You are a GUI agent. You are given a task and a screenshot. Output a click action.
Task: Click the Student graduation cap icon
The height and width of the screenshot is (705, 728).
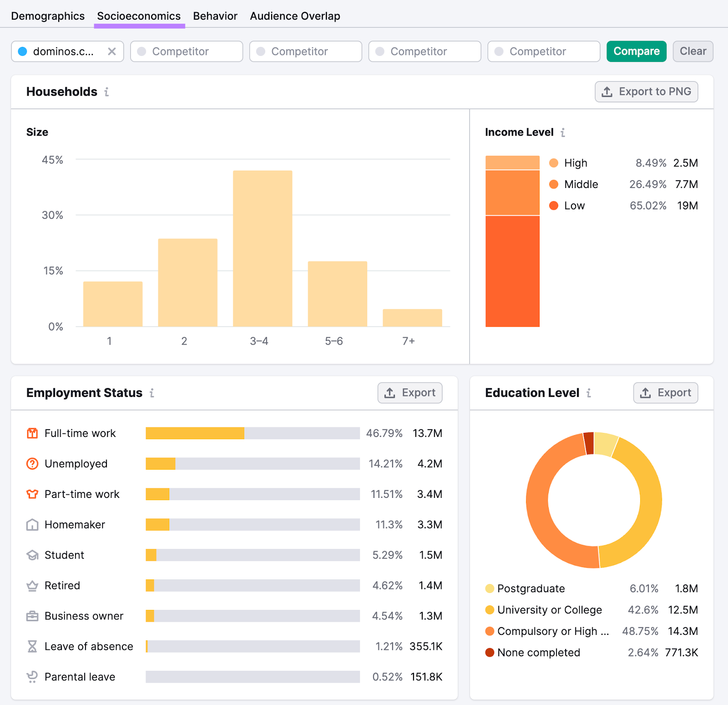pos(32,555)
